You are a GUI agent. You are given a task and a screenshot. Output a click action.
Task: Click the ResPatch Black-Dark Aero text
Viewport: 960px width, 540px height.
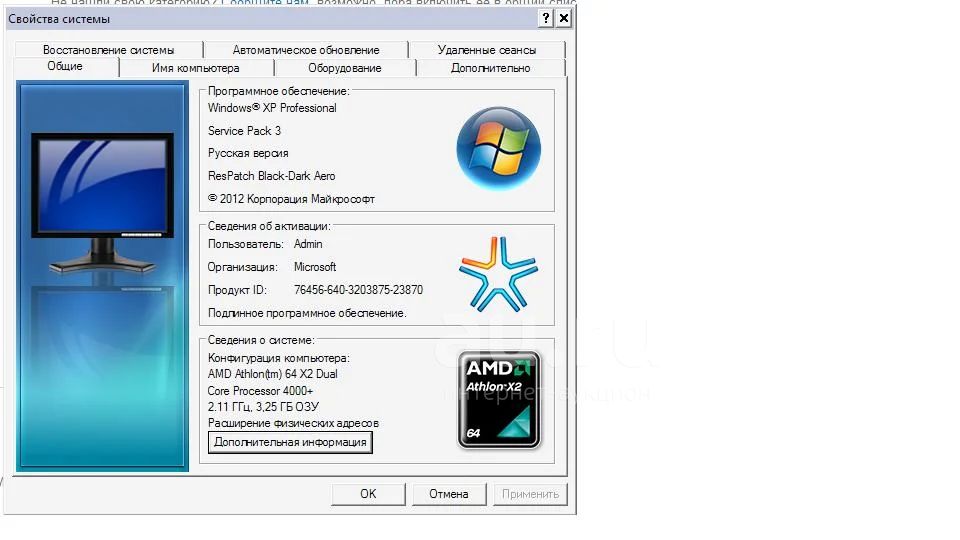(271, 176)
